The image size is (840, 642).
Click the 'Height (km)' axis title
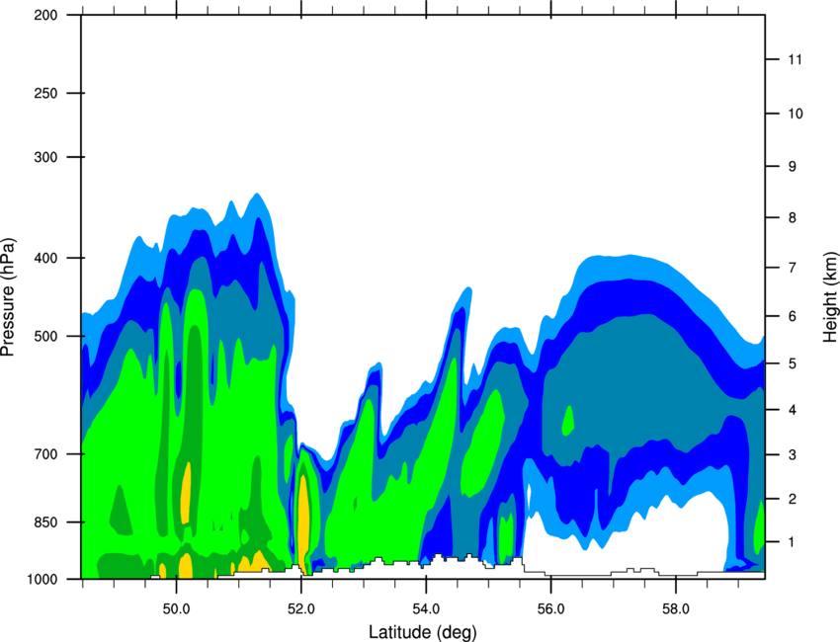[x=830, y=296]
